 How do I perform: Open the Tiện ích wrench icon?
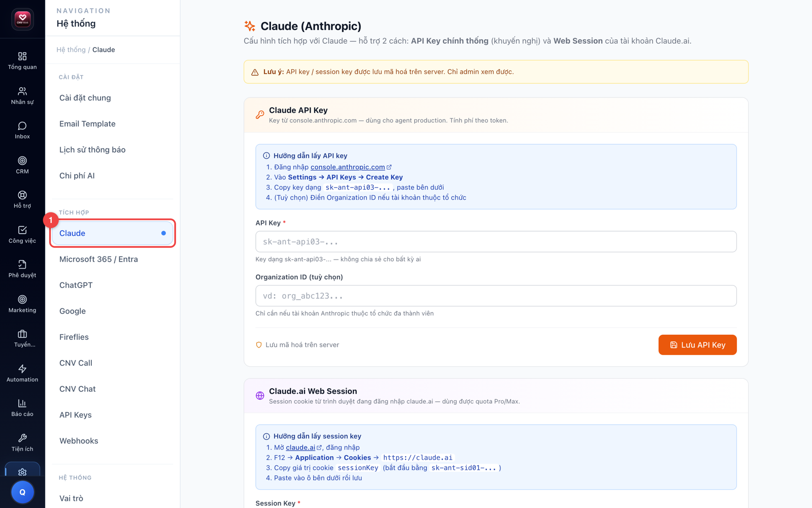(x=22, y=438)
